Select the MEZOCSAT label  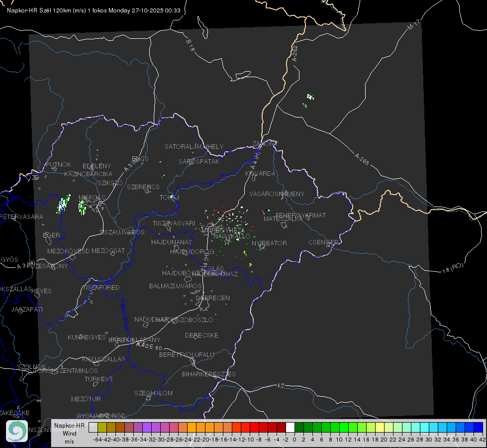pos(108,250)
